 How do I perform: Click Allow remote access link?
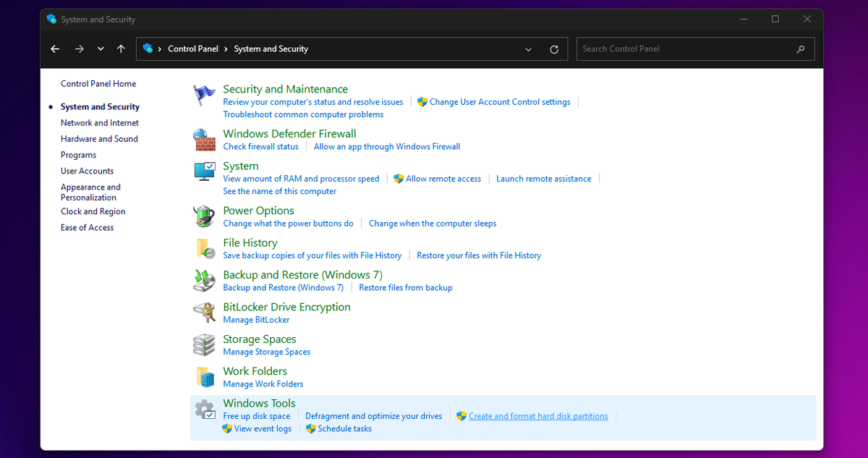pos(443,179)
